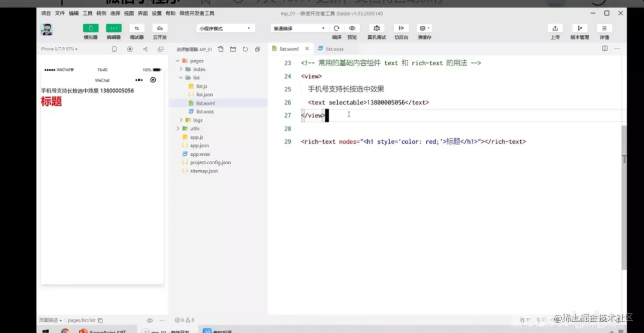This screenshot has width=644, height=333.
Task: Open list.js in the file tree
Action: tap(201, 86)
